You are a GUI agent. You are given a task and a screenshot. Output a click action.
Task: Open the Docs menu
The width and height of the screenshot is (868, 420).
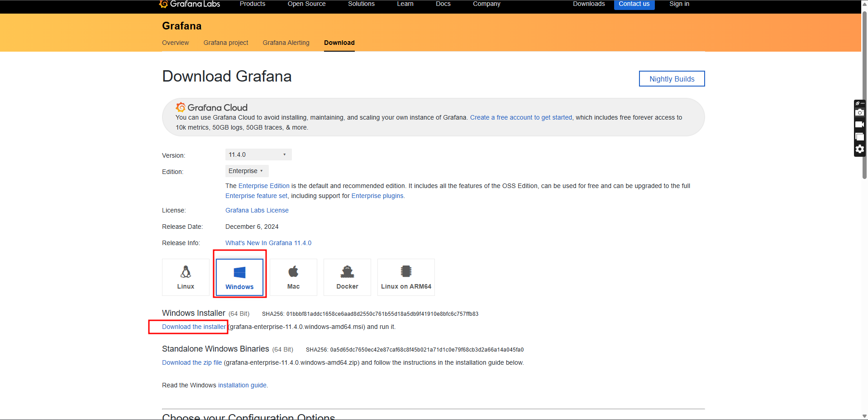point(443,4)
